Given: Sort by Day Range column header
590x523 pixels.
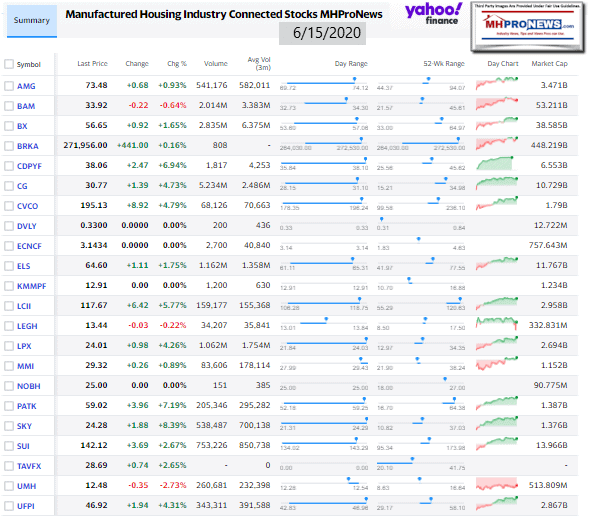Looking at the screenshot, I should (x=351, y=64).
